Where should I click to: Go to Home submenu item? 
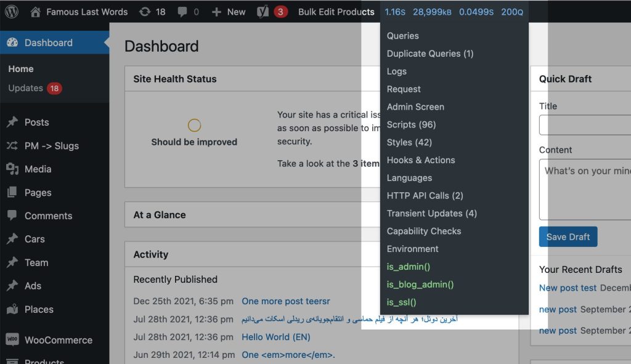[21, 69]
